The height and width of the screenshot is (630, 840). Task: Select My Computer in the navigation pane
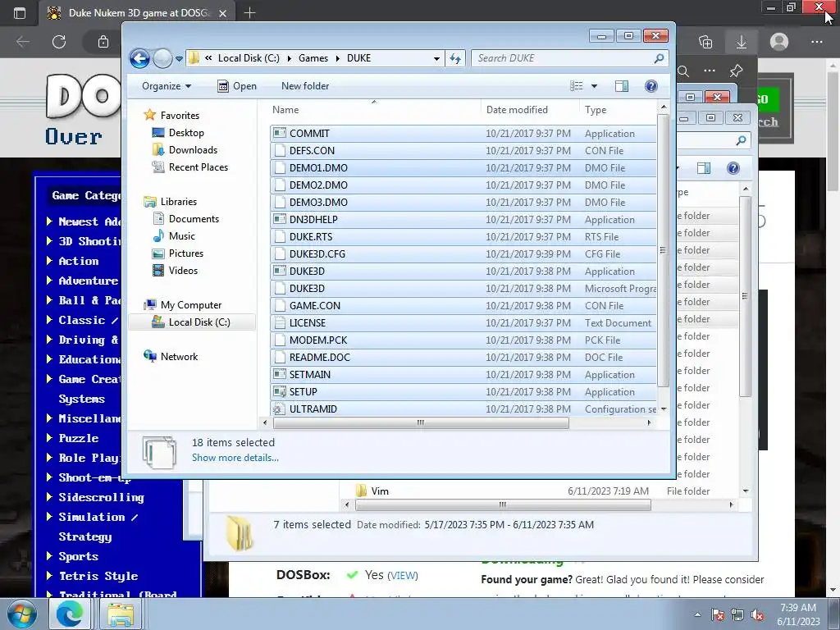pyautogui.click(x=190, y=305)
